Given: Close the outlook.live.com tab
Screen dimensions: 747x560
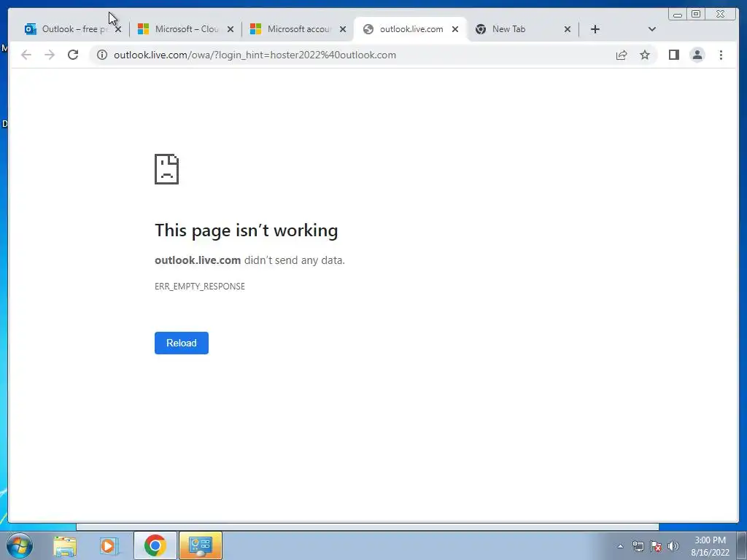Looking at the screenshot, I should point(455,29).
